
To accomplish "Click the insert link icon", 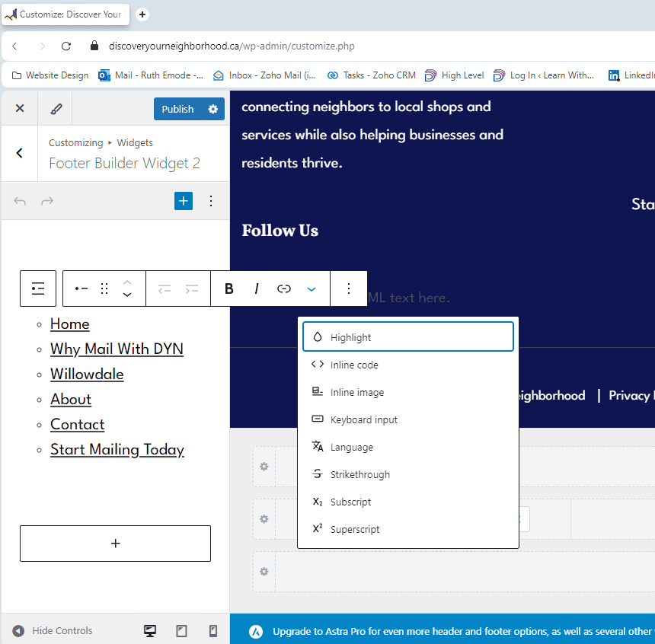I will point(284,289).
